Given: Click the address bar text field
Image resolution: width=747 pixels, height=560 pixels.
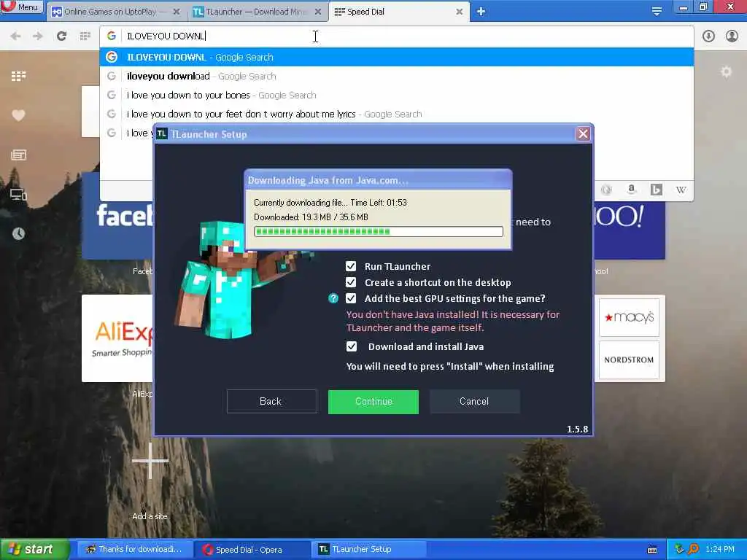Looking at the screenshot, I should pyautogui.click(x=407, y=36).
